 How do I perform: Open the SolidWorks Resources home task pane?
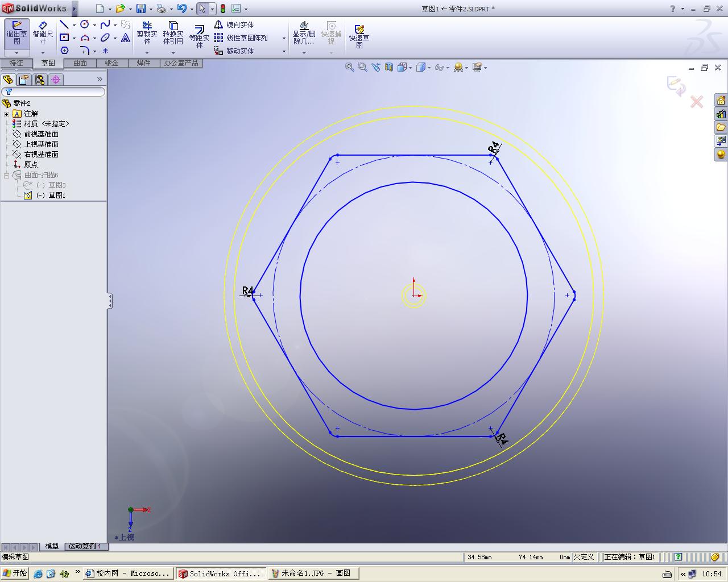pyautogui.click(x=721, y=100)
